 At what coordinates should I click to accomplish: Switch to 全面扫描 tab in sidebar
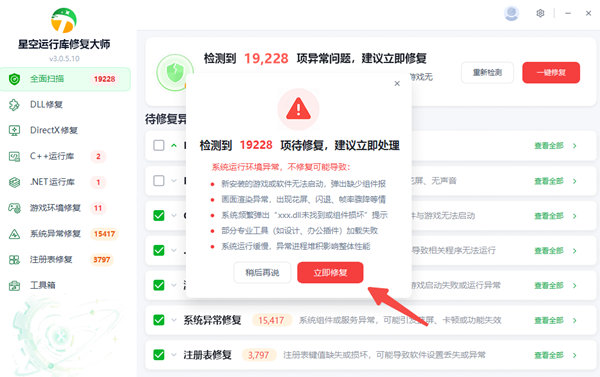pyautogui.click(x=65, y=79)
